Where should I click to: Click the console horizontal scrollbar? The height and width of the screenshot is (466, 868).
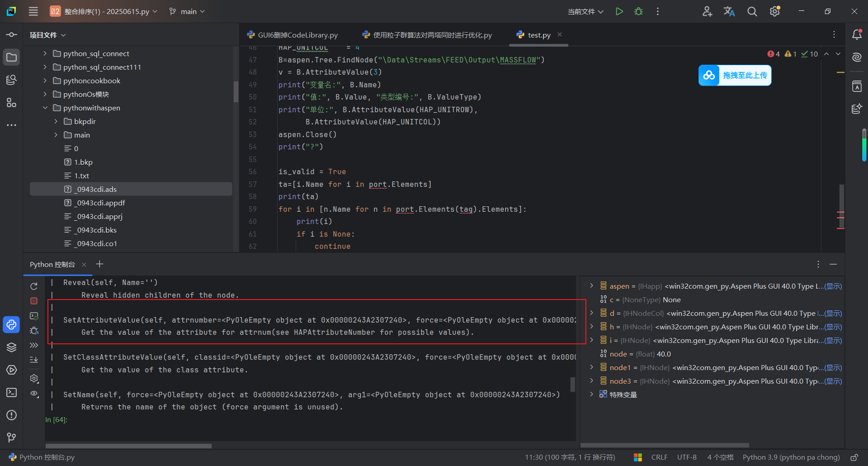[x=129, y=446]
